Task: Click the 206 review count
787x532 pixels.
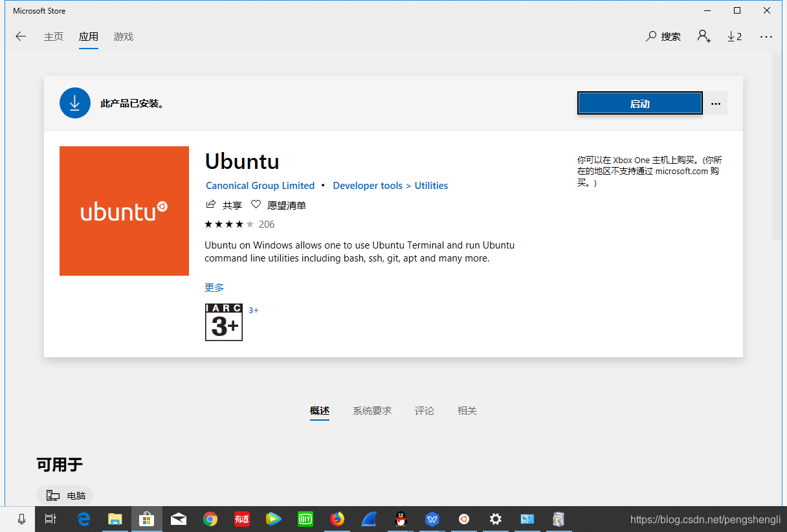Action: (x=267, y=225)
